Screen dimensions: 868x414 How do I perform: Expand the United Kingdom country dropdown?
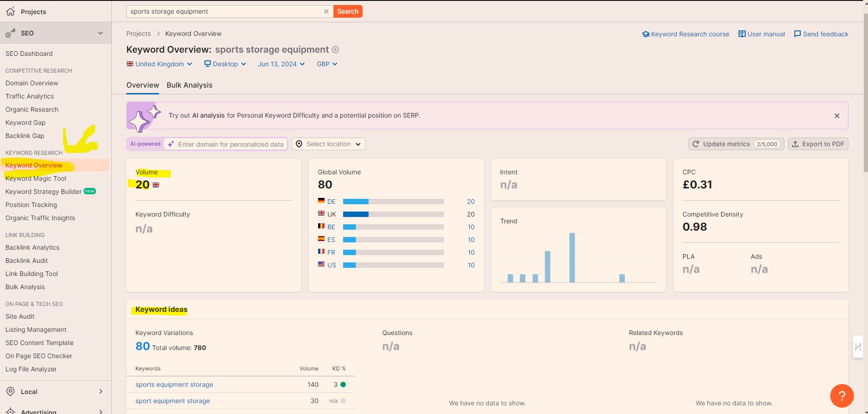(160, 64)
